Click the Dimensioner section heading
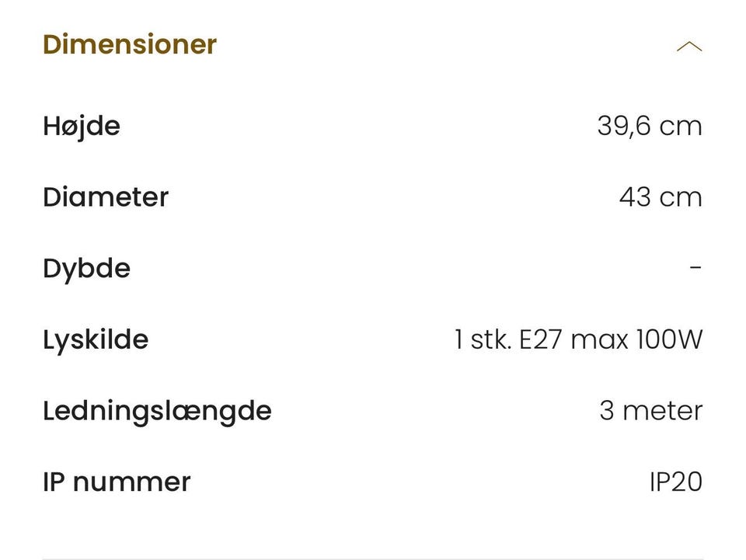This screenshot has height=560, width=746. [130, 44]
